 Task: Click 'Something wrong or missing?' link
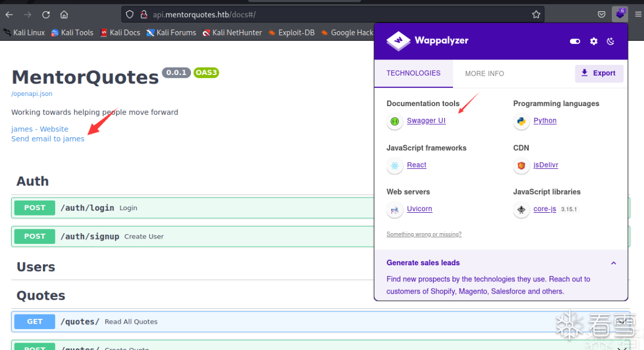(424, 234)
